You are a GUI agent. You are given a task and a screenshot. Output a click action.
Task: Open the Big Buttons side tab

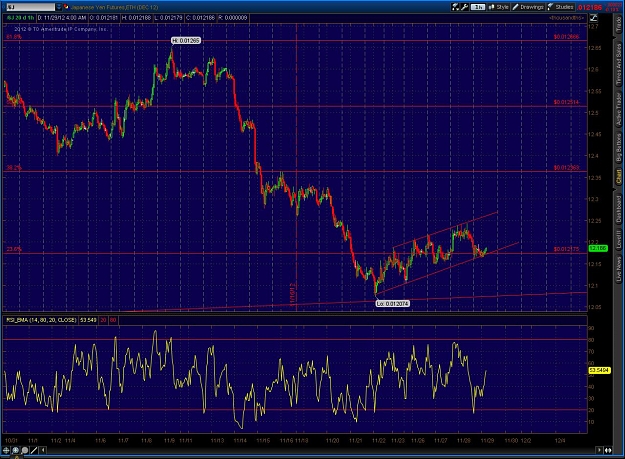coord(618,147)
